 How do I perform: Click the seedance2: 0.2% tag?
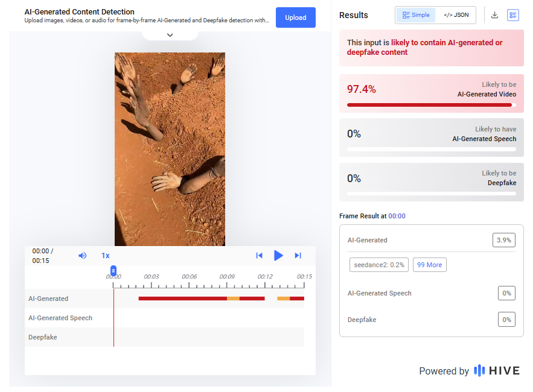click(x=378, y=265)
